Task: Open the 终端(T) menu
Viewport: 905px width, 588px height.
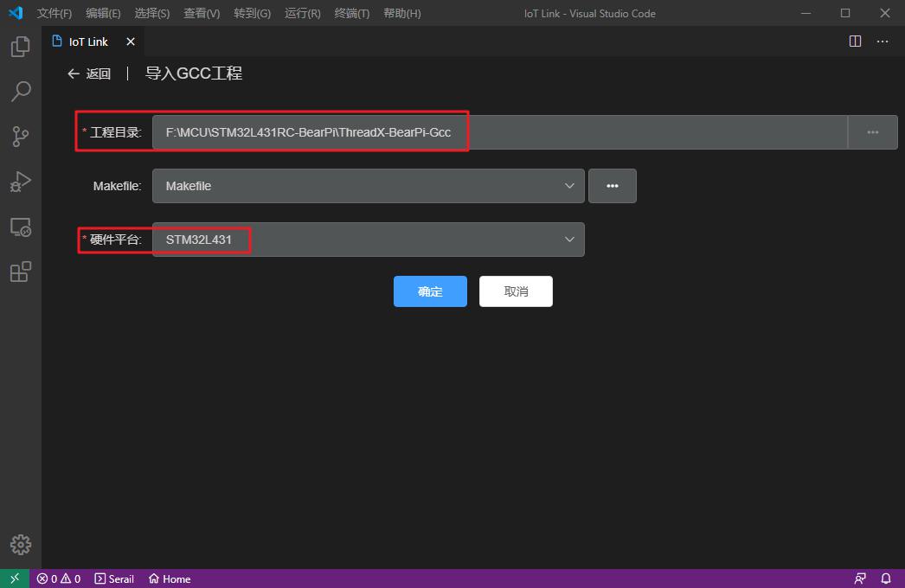Action: pos(351,13)
